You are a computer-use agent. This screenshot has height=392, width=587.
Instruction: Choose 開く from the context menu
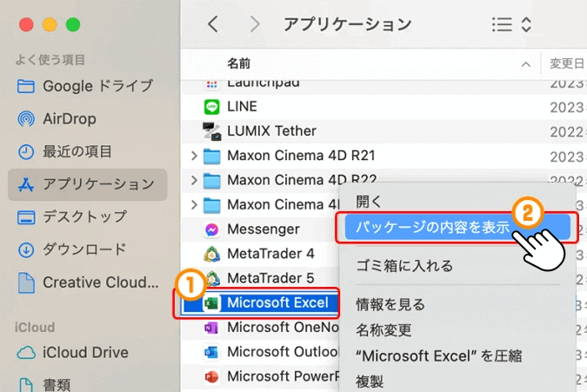point(369,202)
